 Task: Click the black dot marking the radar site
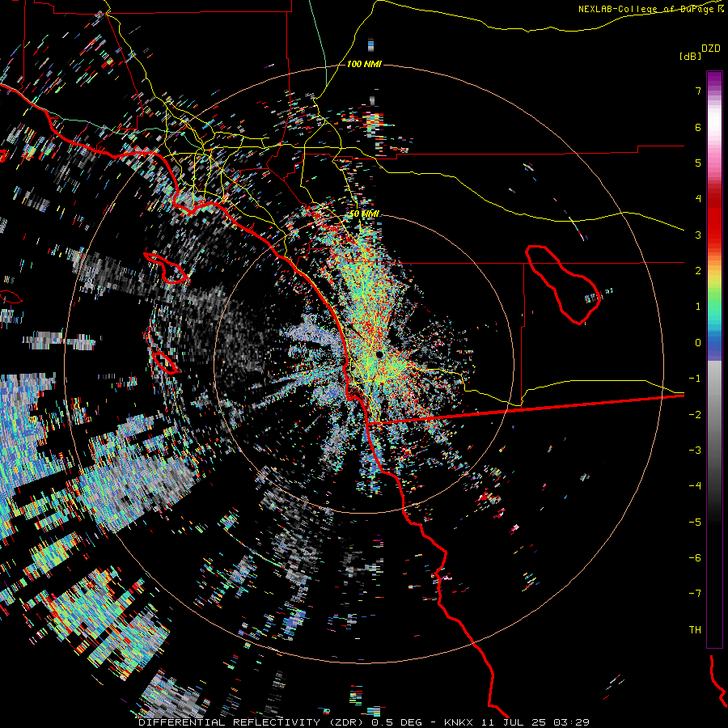(379, 355)
